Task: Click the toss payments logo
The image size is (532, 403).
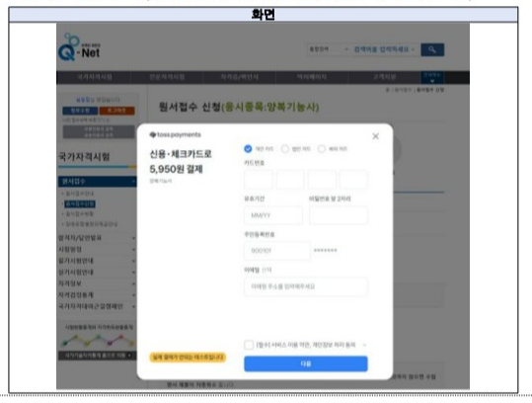Action: [175, 134]
